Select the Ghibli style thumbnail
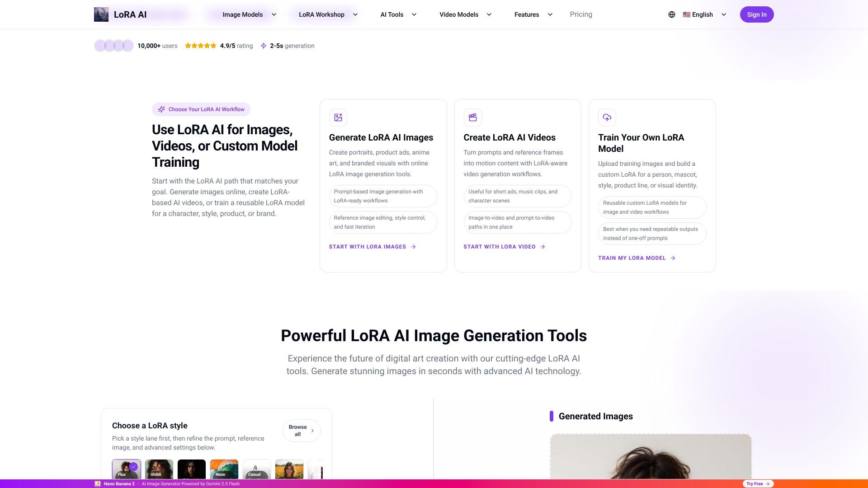Screen dimensions: 868x488 click(x=159, y=469)
